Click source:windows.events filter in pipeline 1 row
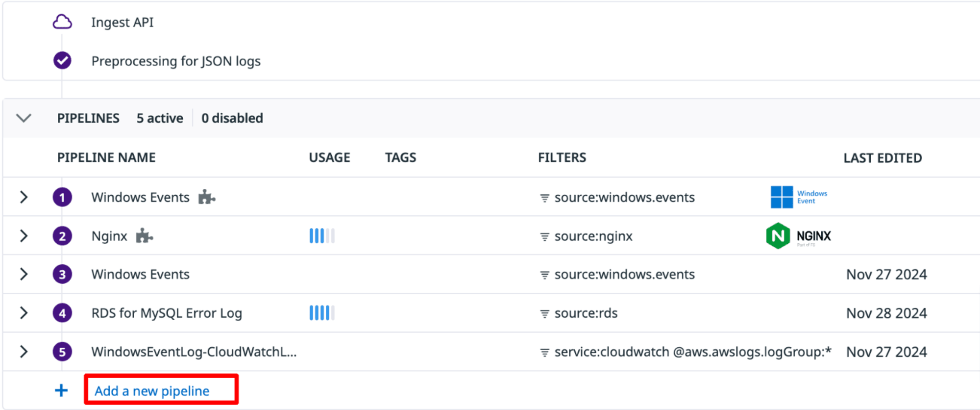The height and width of the screenshot is (410, 980). pyautogui.click(x=625, y=197)
